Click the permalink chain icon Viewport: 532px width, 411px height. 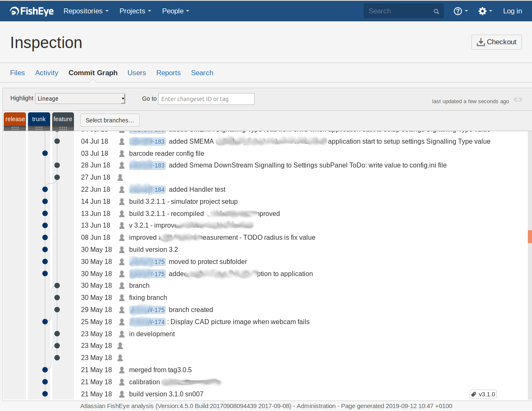tap(518, 100)
